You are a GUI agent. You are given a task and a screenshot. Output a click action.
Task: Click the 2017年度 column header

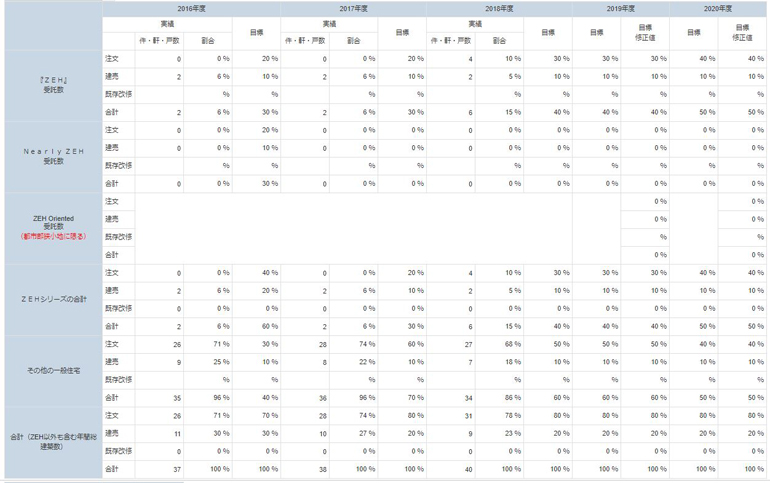tap(354, 9)
